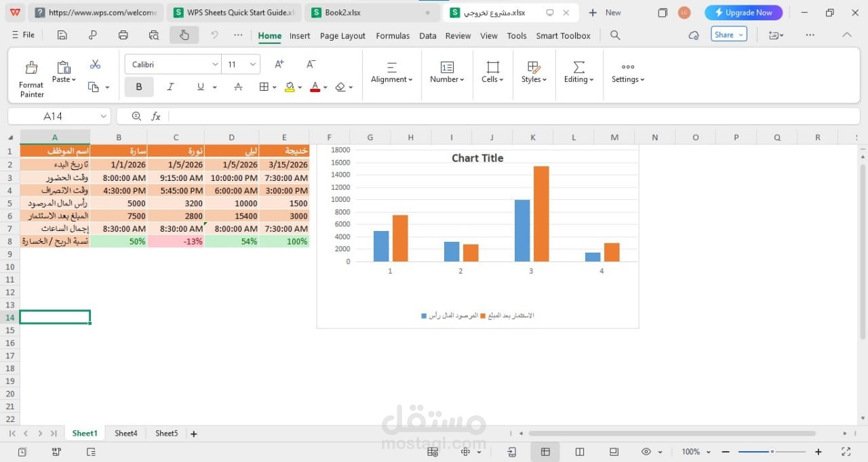Image resolution: width=868 pixels, height=462 pixels.
Task: Select the Chart Title text
Action: point(477,158)
